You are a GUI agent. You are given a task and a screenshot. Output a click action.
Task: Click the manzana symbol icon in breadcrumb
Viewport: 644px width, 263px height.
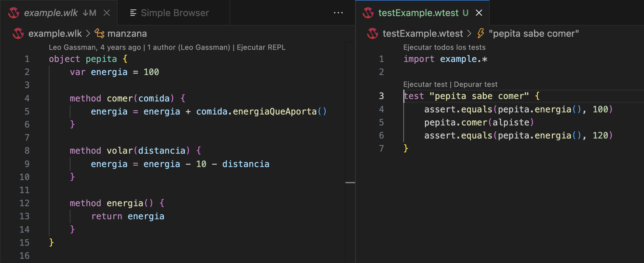99,33
